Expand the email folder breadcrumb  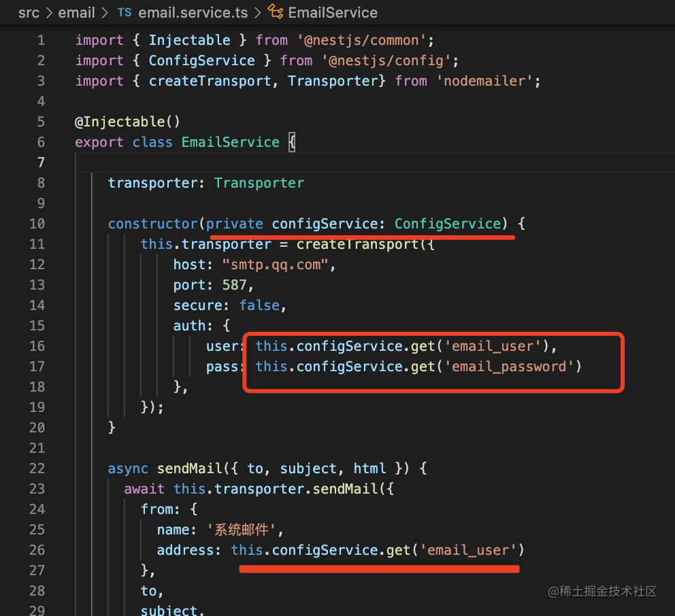click(76, 13)
